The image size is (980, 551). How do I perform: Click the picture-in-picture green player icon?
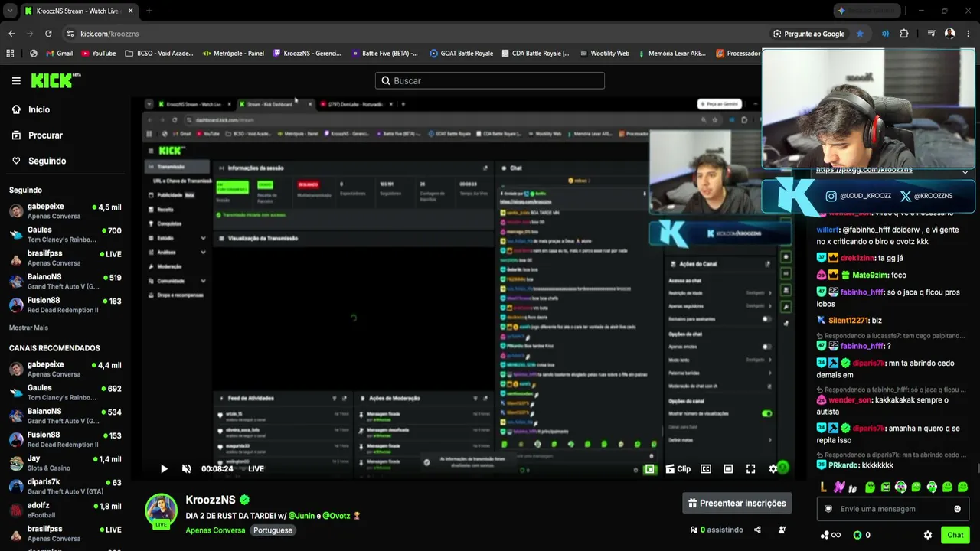[x=650, y=469]
